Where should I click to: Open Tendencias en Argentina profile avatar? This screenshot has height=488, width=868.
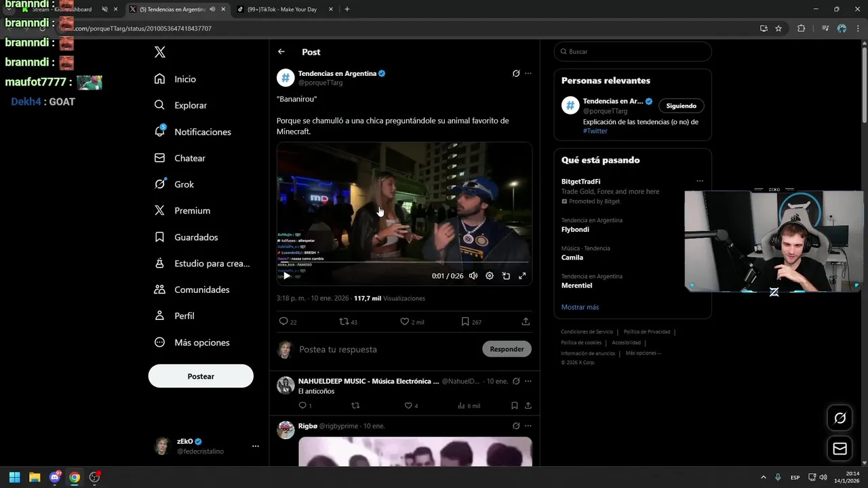coord(285,78)
